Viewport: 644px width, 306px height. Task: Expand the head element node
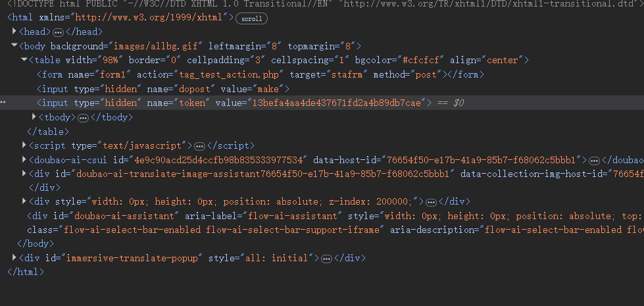point(14,32)
